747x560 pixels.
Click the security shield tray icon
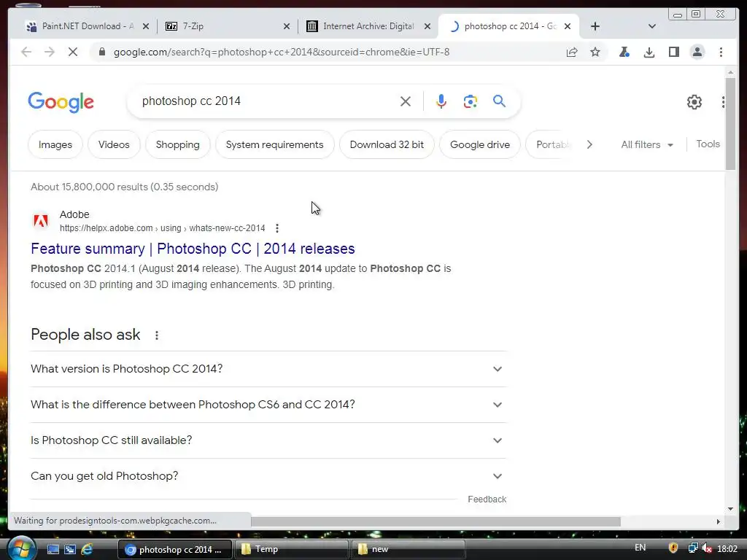pyautogui.click(x=673, y=548)
